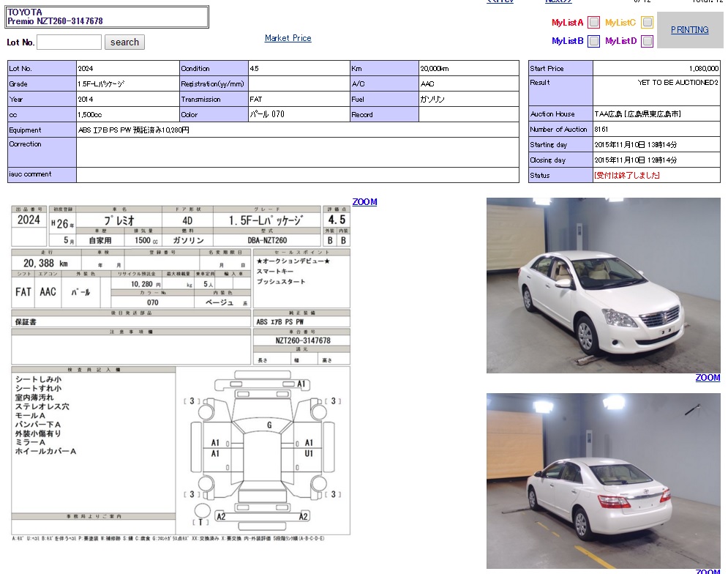The width and height of the screenshot is (728, 574).
Task: Open the front view photo of white Premio
Action: click(x=603, y=286)
